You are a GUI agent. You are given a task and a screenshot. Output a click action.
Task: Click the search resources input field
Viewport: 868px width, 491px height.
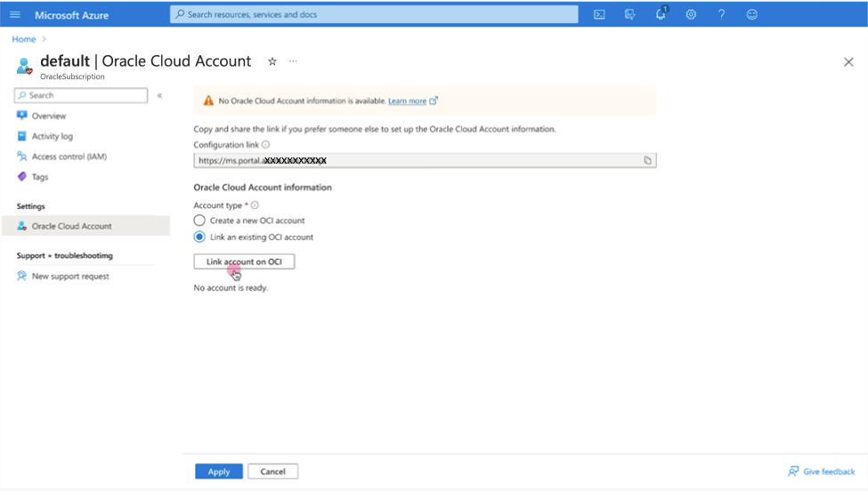point(374,14)
